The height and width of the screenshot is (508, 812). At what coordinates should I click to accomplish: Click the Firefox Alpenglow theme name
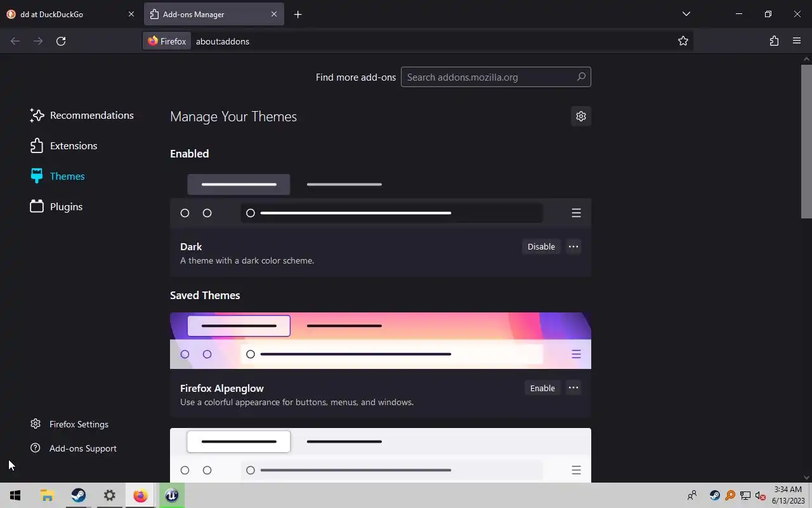tap(222, 388)
